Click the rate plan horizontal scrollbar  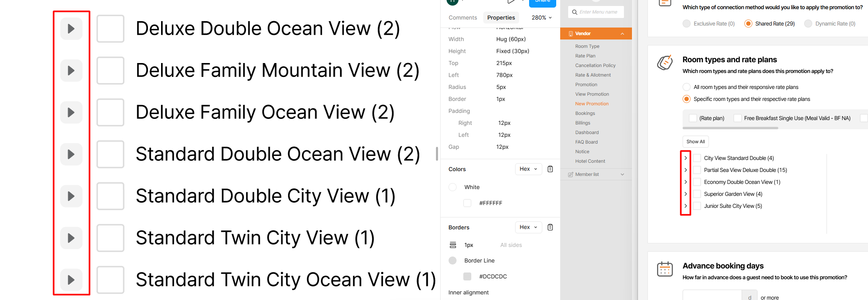pyautogui.click(x=730, y=128)
